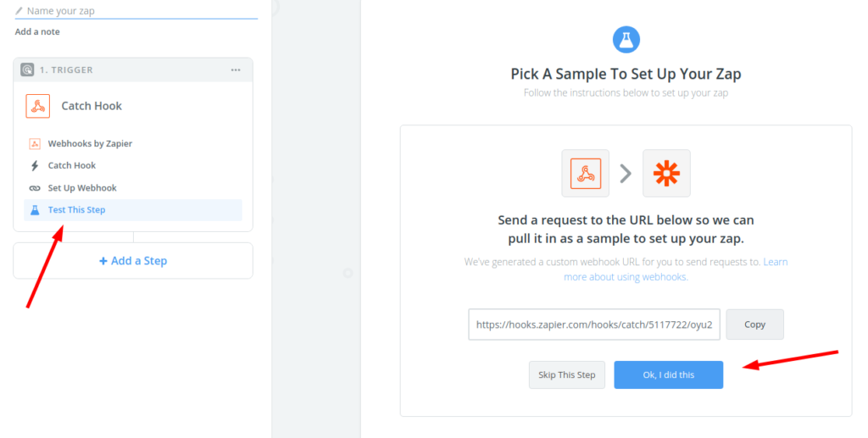The image size is (868, 438).
Task: Open the 'Learn more about using webhooks' link
Action: [x=626, y=277]
